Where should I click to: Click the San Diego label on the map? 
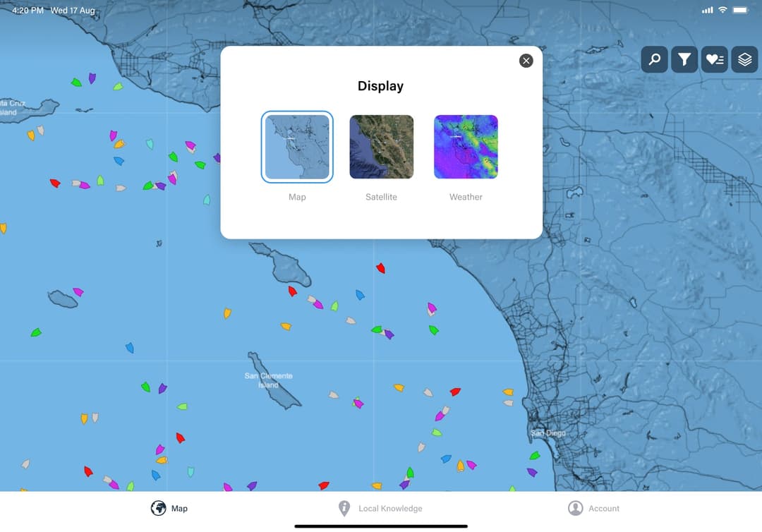pos(548,433)
